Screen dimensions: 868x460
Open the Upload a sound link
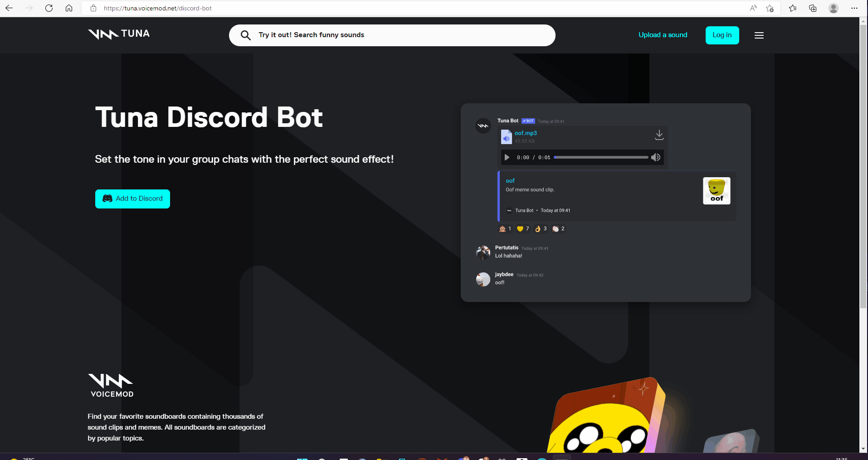coord(663,35)
